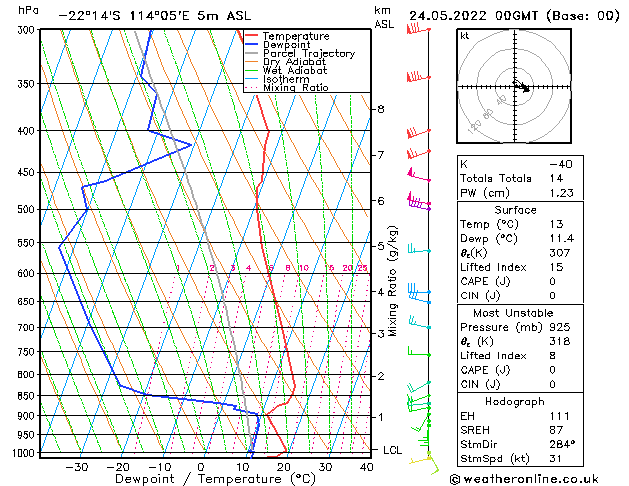629x486 pixels.
Task: Click the Surface section heading
Action: (x=515, y=210)
